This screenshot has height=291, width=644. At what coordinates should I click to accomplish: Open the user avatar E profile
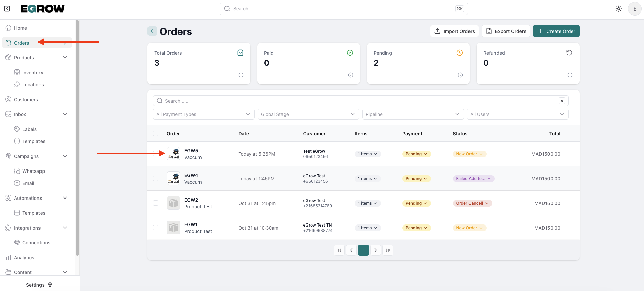point(635,9)
